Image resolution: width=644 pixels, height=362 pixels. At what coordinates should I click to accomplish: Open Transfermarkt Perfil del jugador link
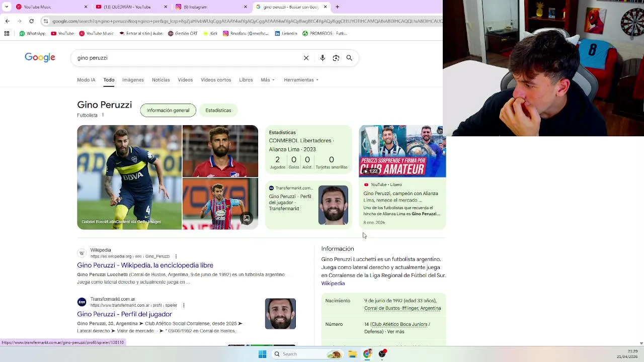[124, 314]
